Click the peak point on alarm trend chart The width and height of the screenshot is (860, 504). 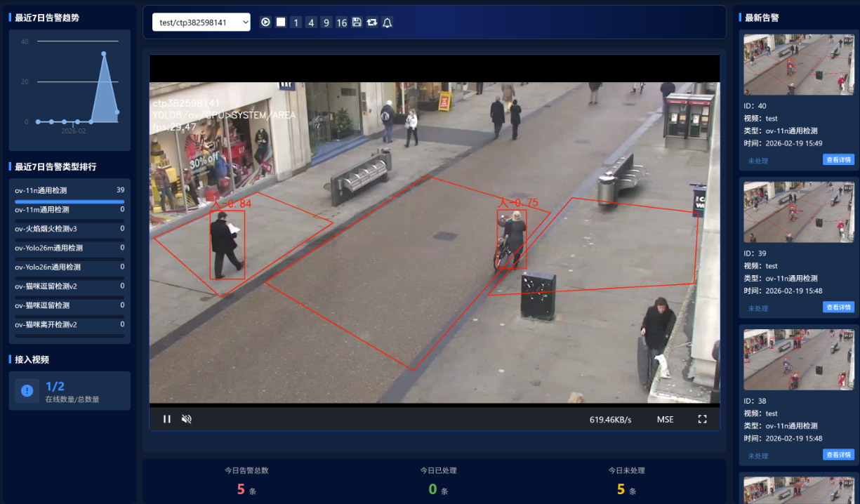click(x=103, y=53)
